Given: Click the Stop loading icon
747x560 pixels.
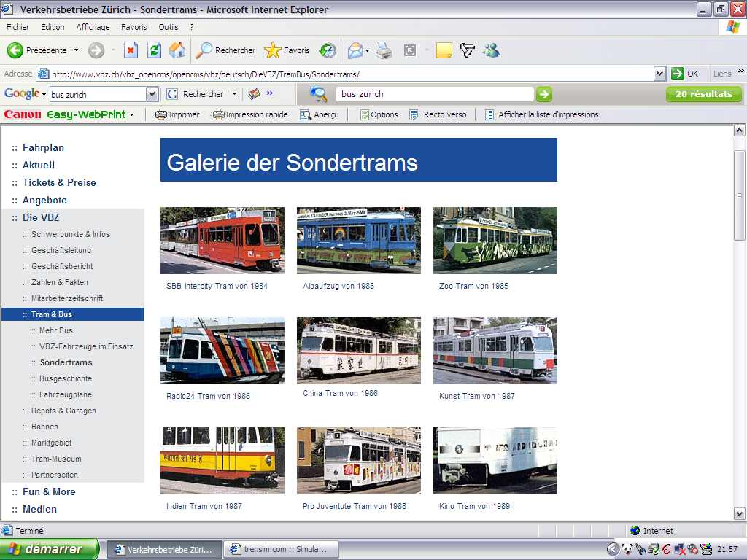Looking at the screenshot, I should click(131, 50).
